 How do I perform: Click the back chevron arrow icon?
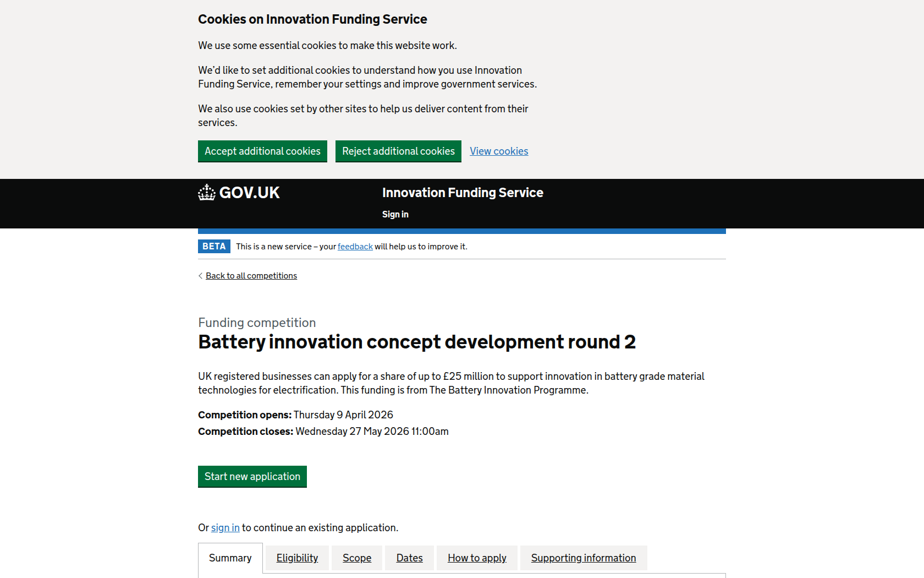[200, 276]
